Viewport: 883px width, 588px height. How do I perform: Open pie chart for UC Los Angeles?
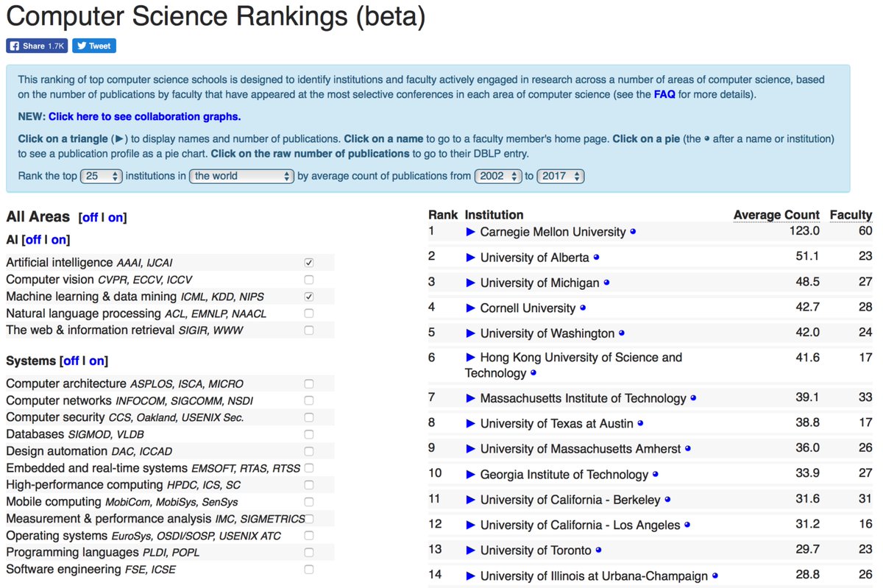(687, 525)
